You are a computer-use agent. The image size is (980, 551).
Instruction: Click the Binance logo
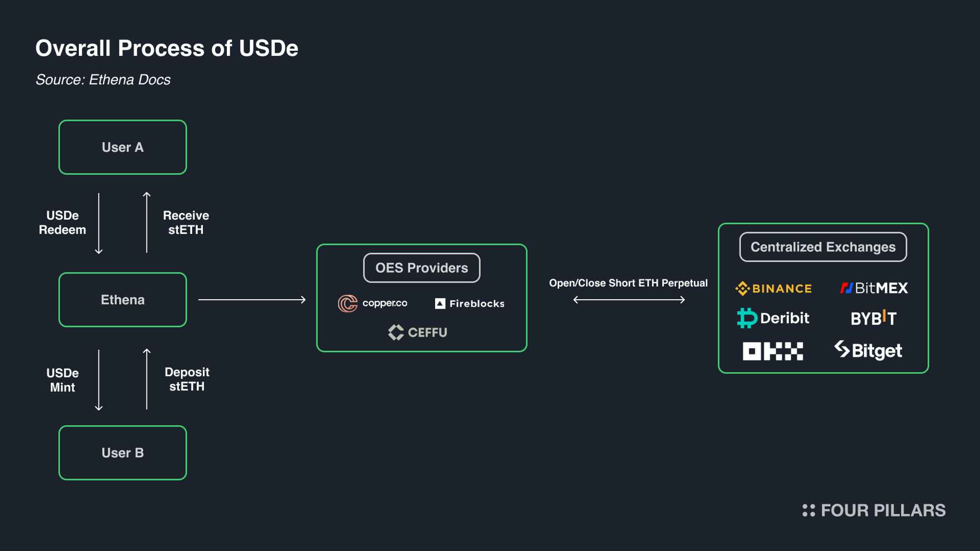click(774, 288)
